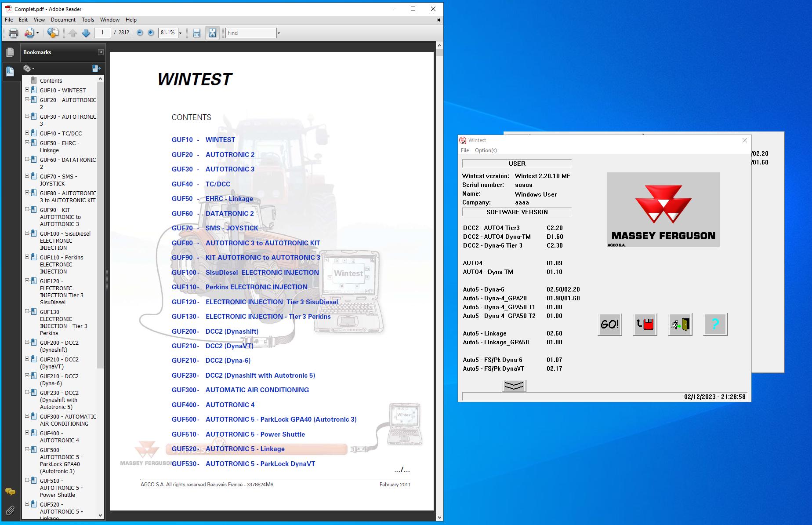Follow the GUF400 - AUTOTRONIC 4 link
Screen dimensions: 812x525
pyautogui.click(x=213, y=405)
